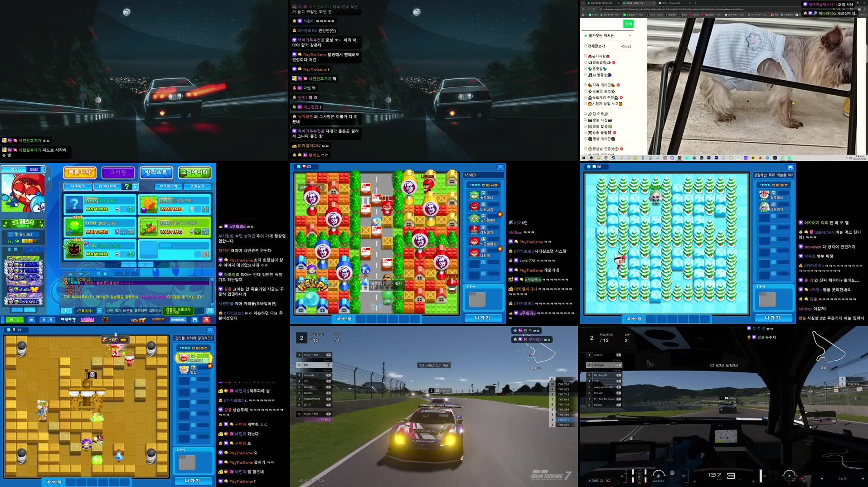Click the browser page vertical scrollbar
The height and width of the screenshot is (487, 868).
pyautogui.click(x=866, y=54)
